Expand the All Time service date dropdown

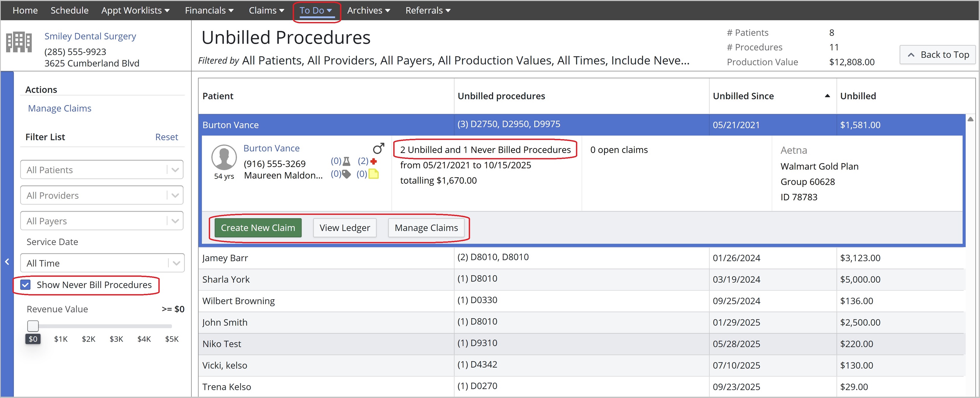pyautogui.click(x=176, y=263)
